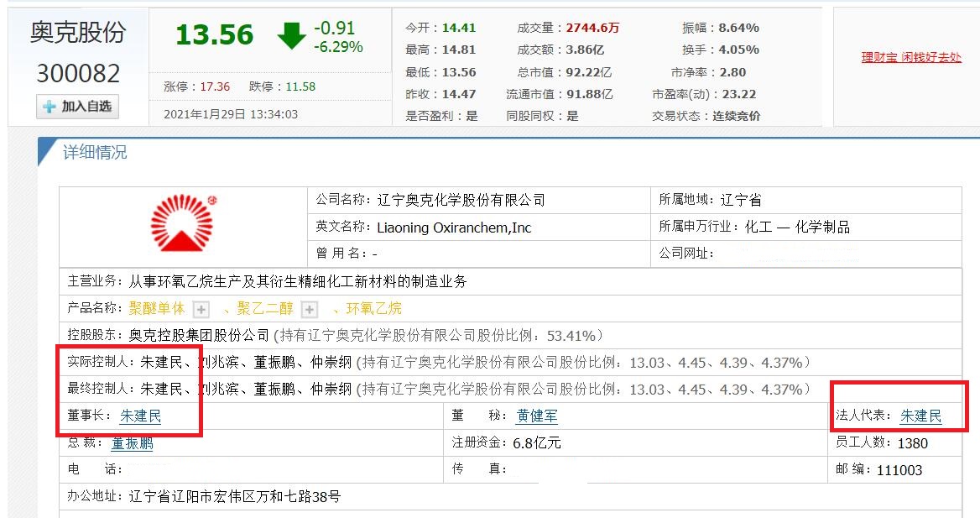The image size is (980, 518).
Task: Click the 今开 value 14.41
Action: pos(459,29)
